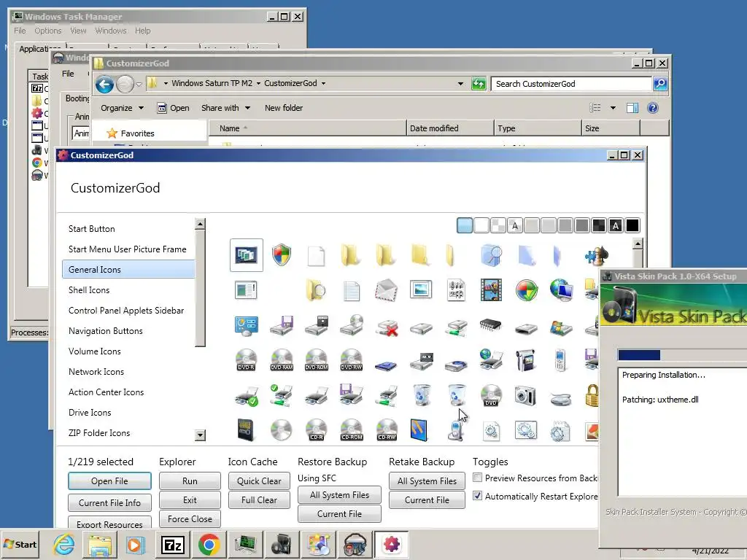
Task: Select the sheet music file icon
Action: [456, 290]
